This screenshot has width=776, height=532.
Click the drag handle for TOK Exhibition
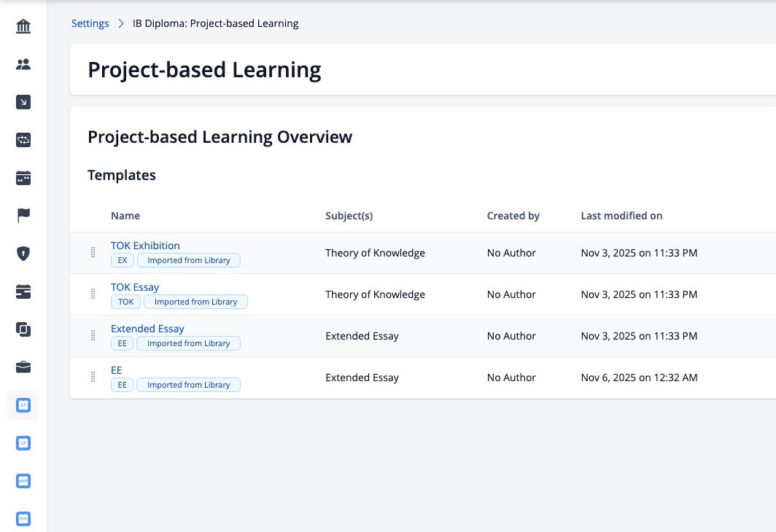(x=93, y=253)
